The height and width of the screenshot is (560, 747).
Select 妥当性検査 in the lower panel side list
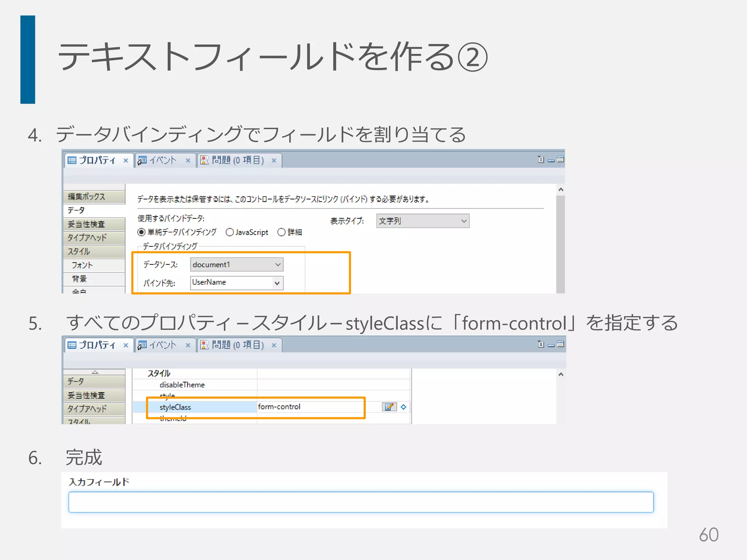[x=94, y=395]
